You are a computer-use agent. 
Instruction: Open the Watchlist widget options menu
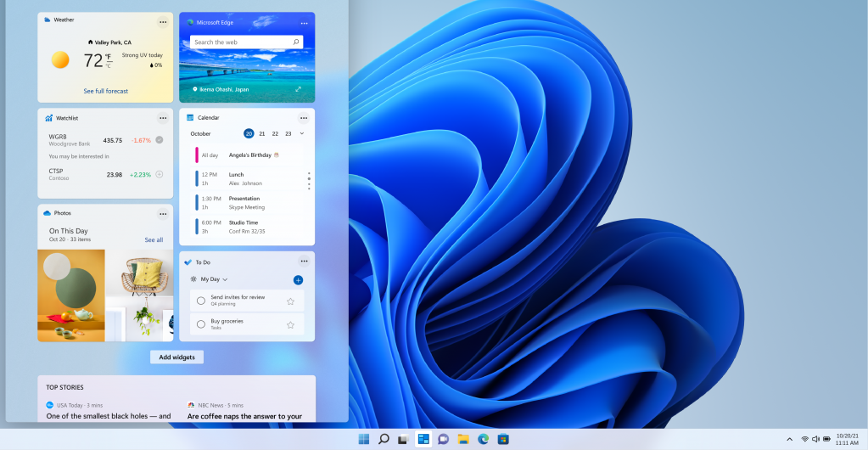(x=163, y=118)
